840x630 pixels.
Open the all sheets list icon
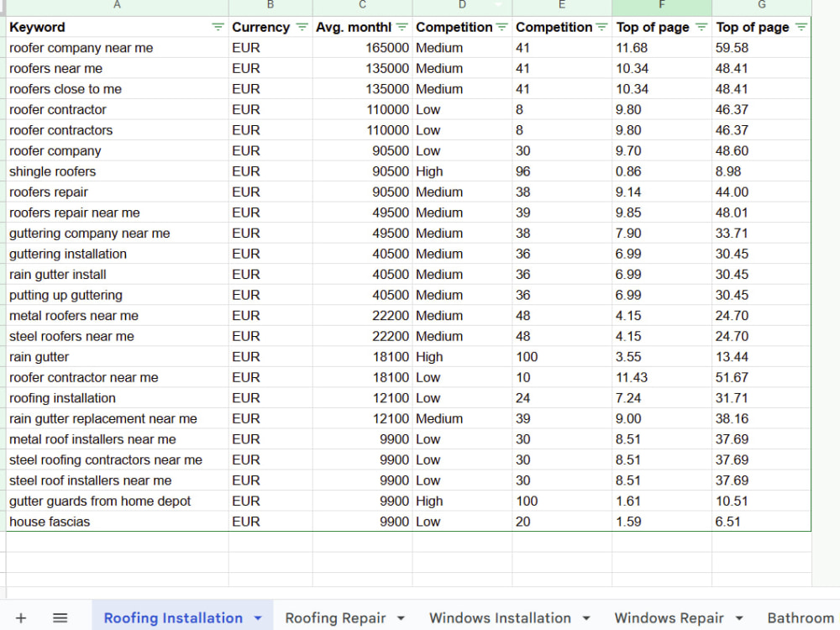pos(60,618)
